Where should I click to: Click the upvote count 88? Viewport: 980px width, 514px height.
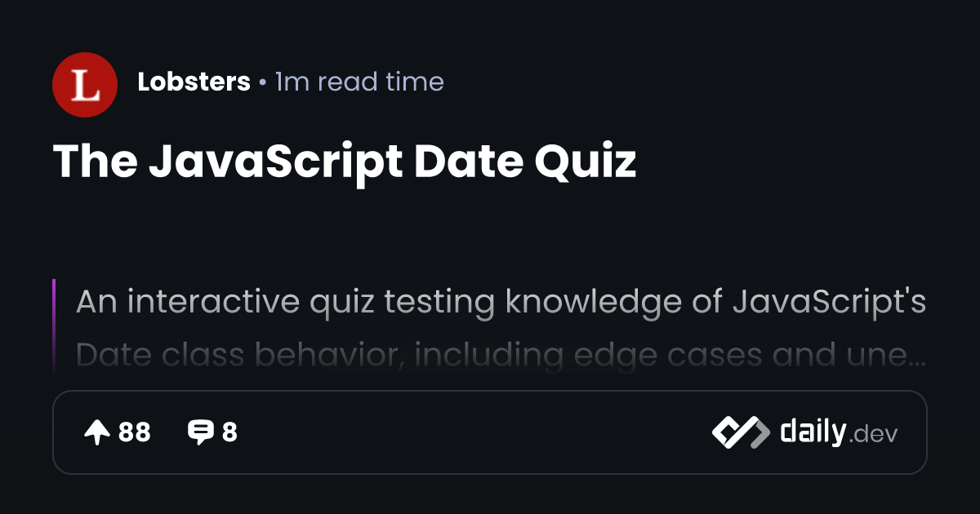(135, 432)
